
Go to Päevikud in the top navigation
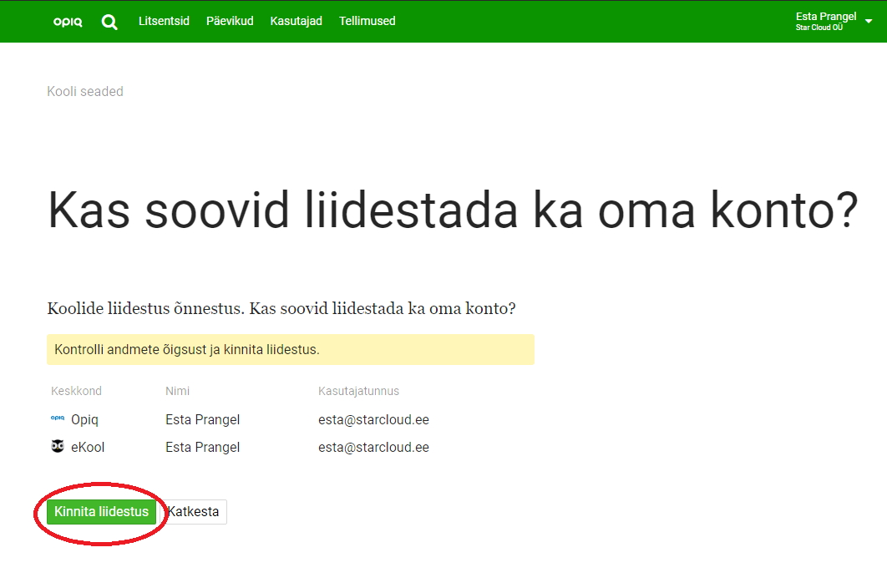coord(230,21)
